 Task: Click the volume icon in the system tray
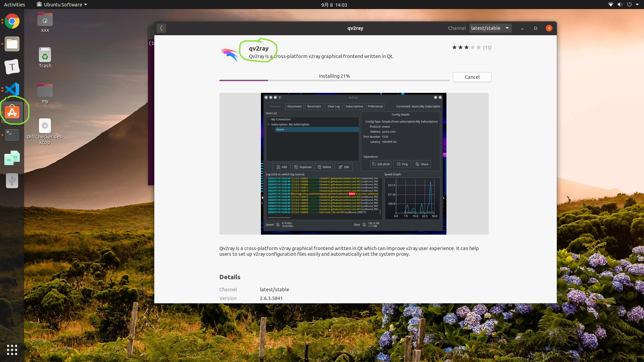(x=621, y=5)
